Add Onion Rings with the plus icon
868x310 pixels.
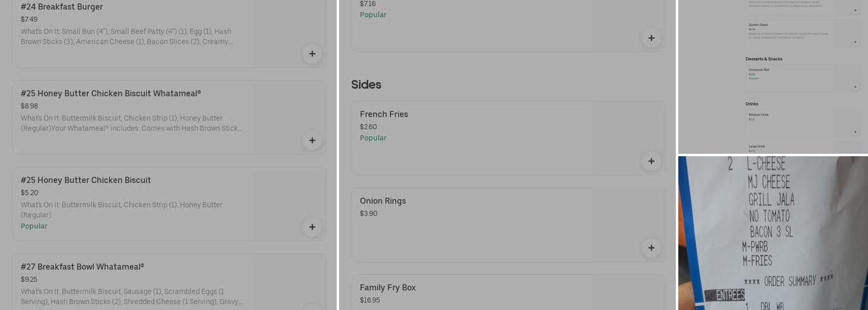tap(651, 248)
